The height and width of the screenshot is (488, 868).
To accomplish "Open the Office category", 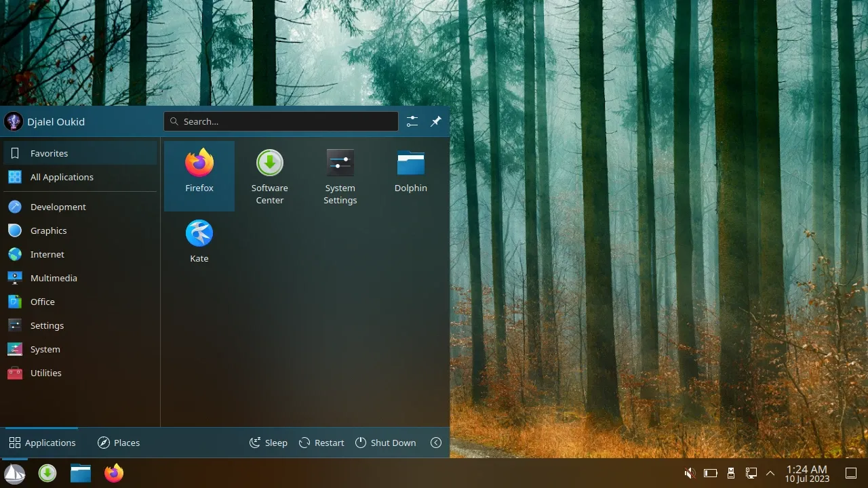I will (x=80, y=302).
